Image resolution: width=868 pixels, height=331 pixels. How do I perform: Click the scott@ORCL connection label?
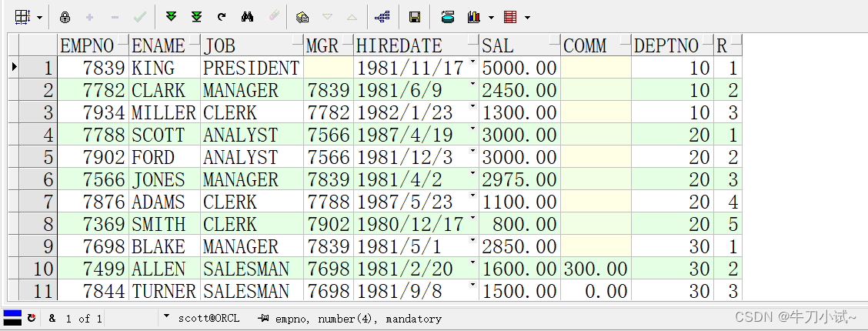click(209, 318)
